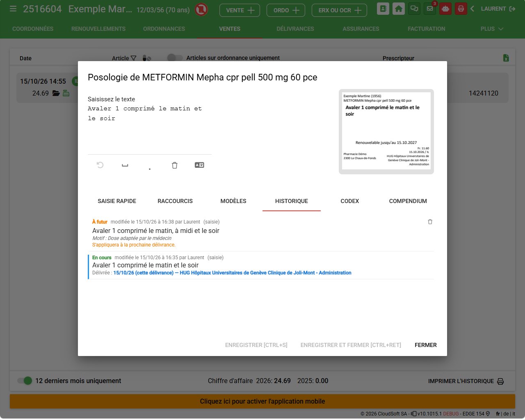Viewport: 525px width, 420px height.
Task: Open the DÉLIVRANCES tab
Action: tap(295, 29)
